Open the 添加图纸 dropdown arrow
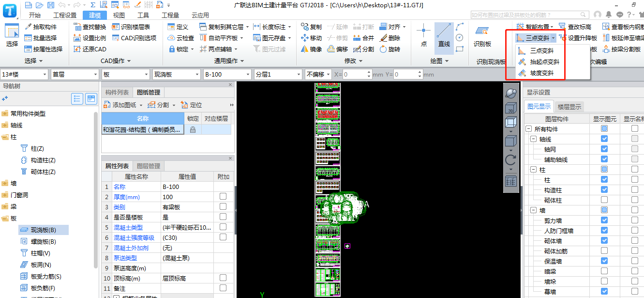 point(141,105)
